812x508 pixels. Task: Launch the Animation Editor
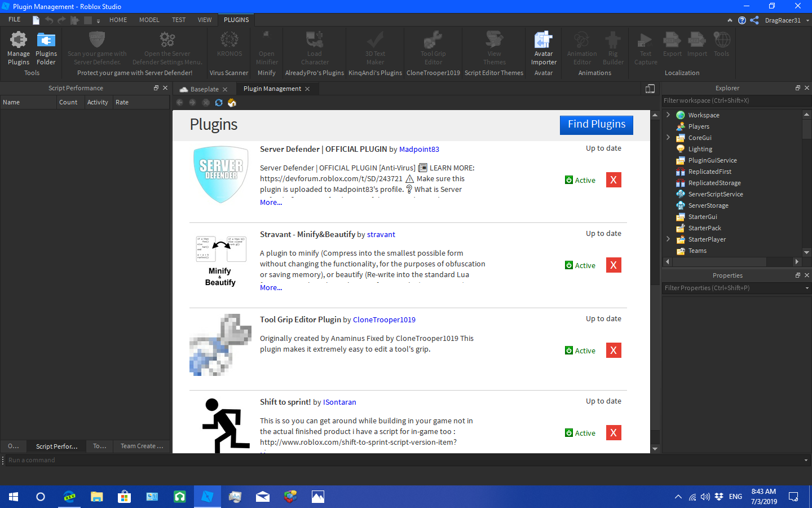pos(581,48)
